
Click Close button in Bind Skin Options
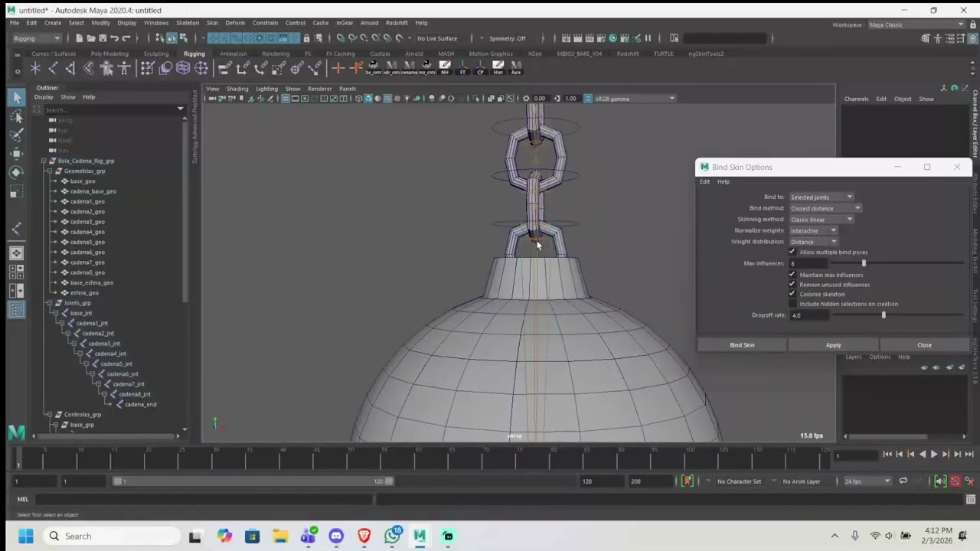pyautogui.click(x=924, y=345)
